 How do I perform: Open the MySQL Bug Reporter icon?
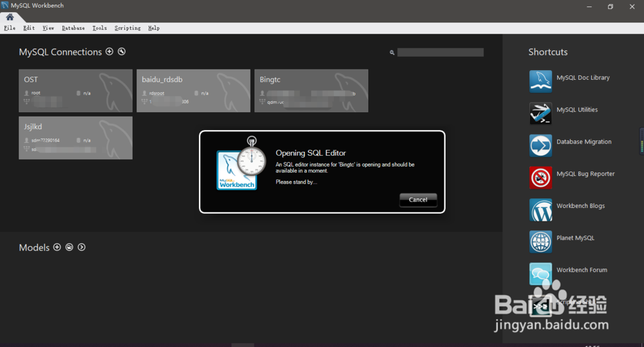[x=540, y=177]
